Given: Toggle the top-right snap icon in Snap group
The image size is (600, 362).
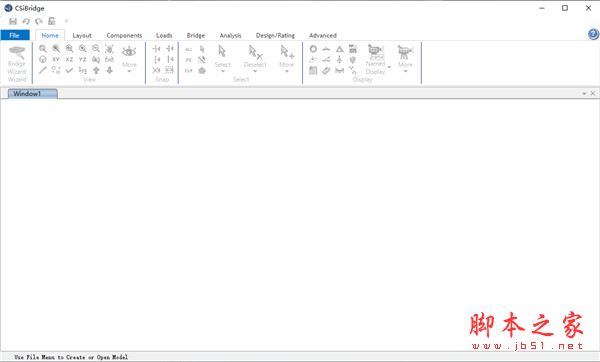Looking at the screenshot, I should tap(170, 49).
